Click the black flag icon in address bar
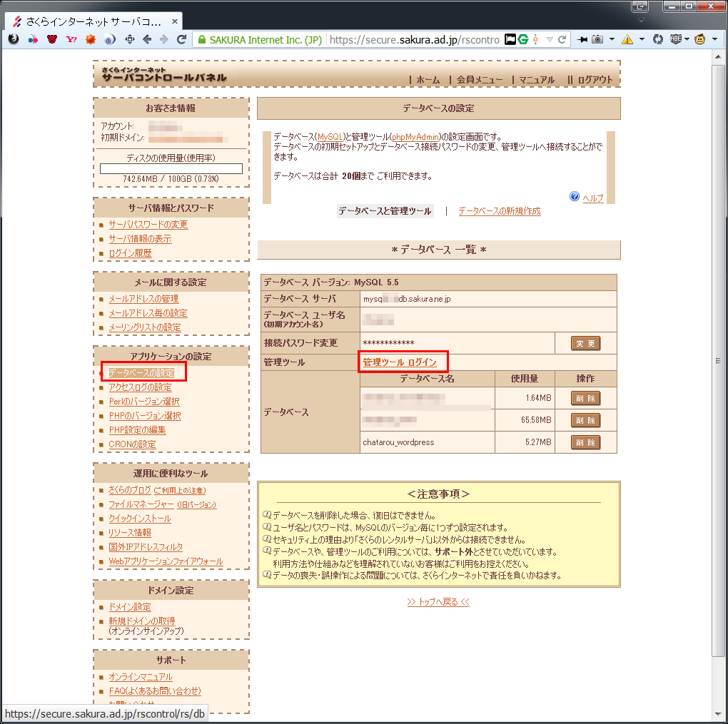 click(510, 39)
